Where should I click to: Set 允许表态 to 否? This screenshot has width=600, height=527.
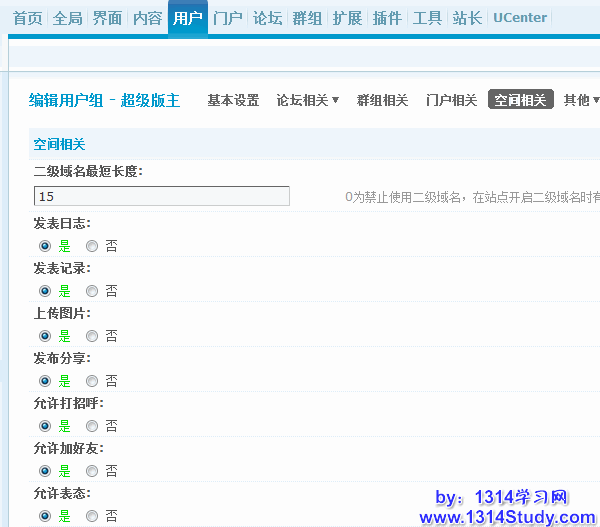92,516
